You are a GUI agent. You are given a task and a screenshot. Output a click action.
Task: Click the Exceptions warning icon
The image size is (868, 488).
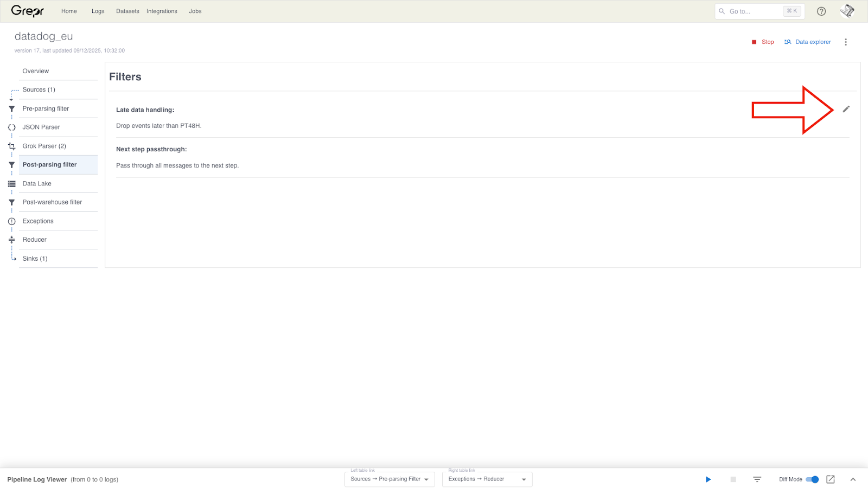(11, 221)
